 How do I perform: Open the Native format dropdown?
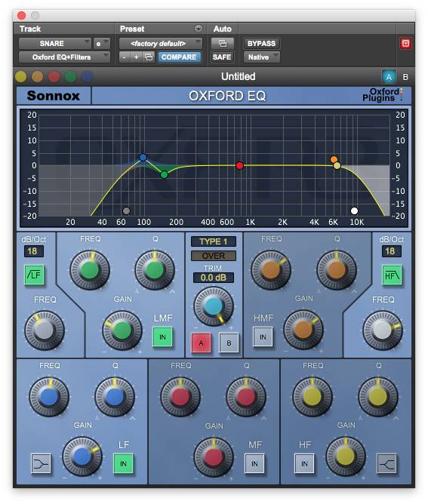[x=262, y=57]
